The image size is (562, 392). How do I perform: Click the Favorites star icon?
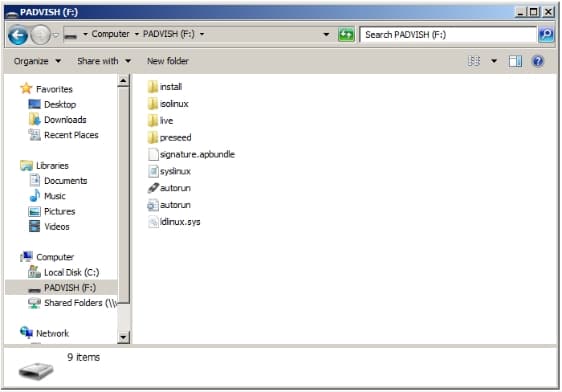click(26, 89)
